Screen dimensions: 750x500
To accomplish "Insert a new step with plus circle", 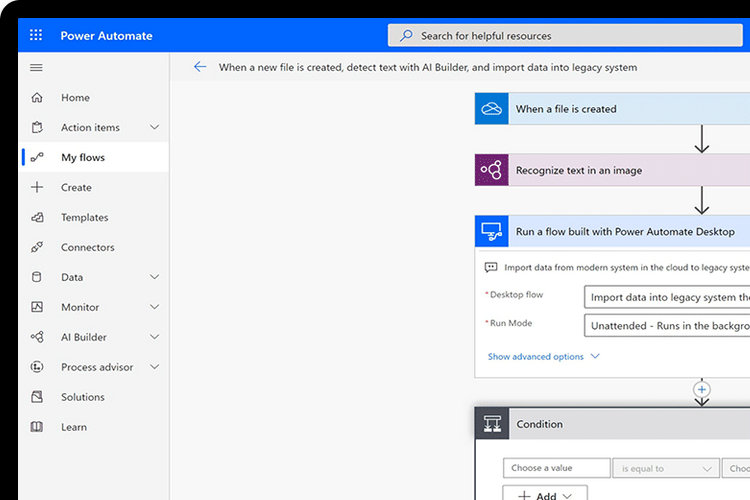I will [702, 389].
